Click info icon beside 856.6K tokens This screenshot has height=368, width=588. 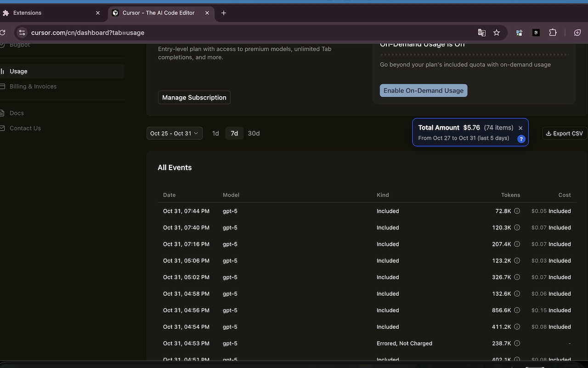[517, 310]
